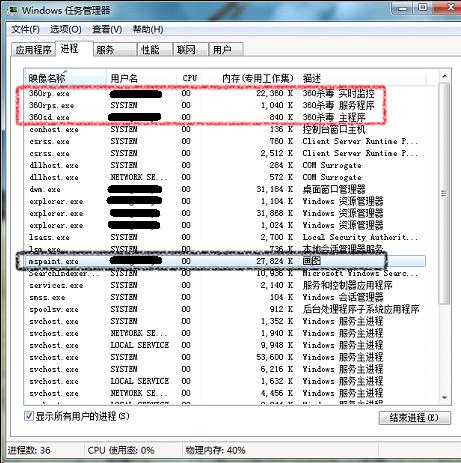Select the spoolsv.exe process row
Screen dimensions: 461x463
click(x=225, y=309)
